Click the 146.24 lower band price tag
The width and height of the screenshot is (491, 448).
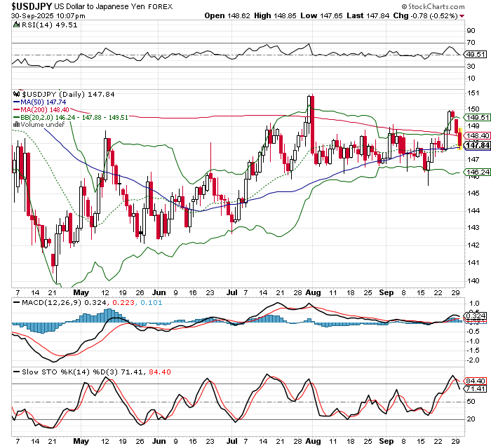tap(476, 172)
